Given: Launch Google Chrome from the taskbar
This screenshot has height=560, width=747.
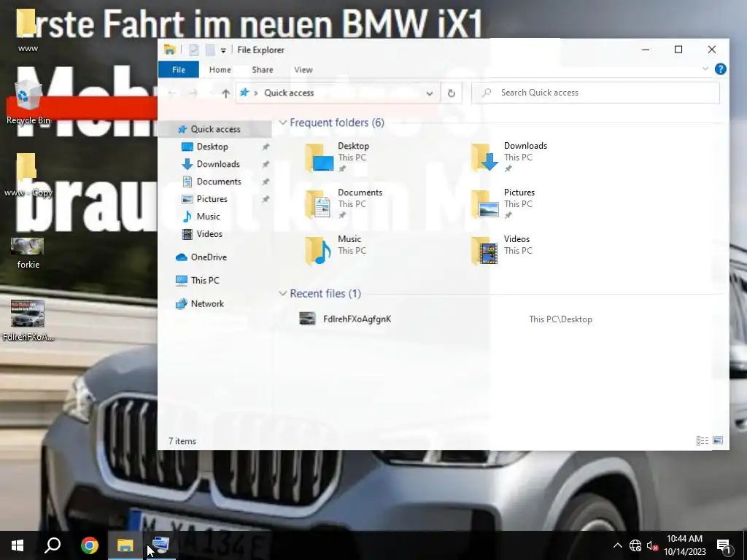Looking at the screenshot, I should point(89,545).
